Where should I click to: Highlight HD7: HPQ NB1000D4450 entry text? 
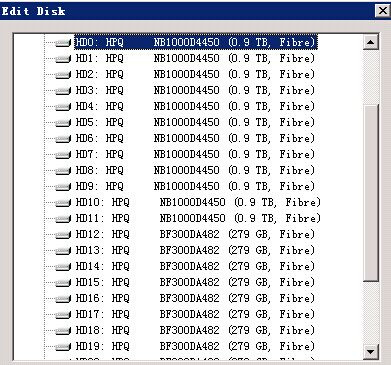195,154
